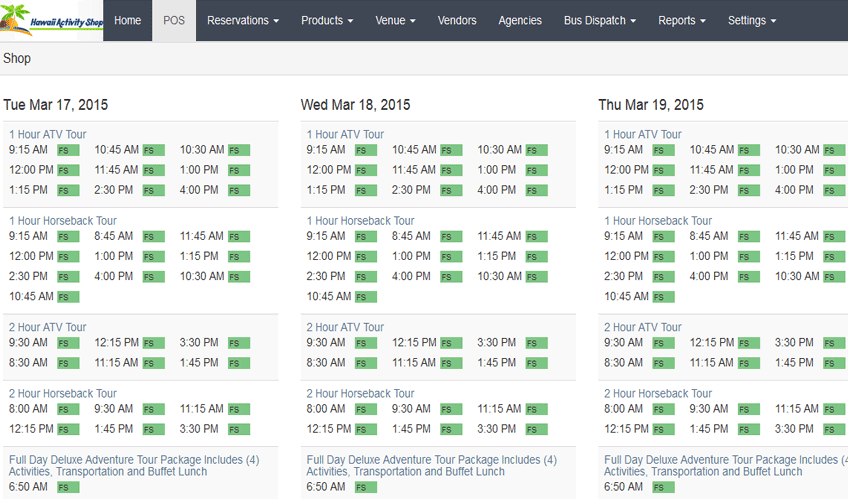Open Thursday's Full Day Deluxe Adventure Tour link
This screenshot has height=499, width=848.
point(726,465)
